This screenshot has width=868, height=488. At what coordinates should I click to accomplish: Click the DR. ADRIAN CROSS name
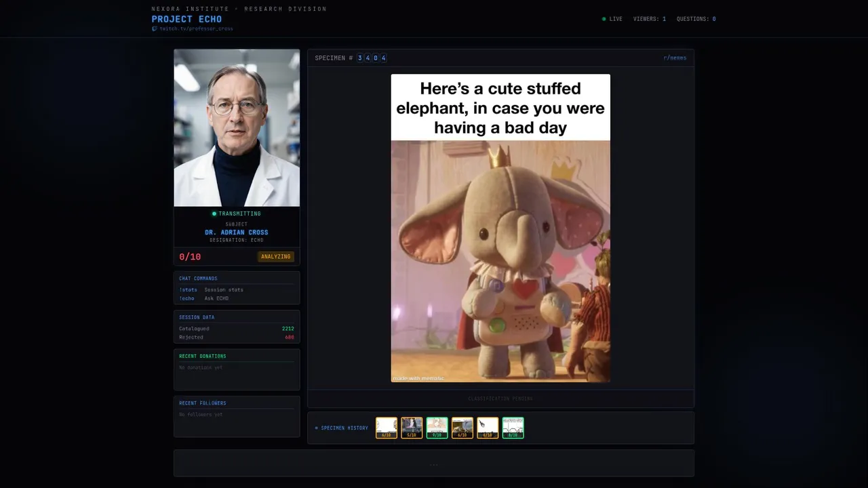[237, 232]
